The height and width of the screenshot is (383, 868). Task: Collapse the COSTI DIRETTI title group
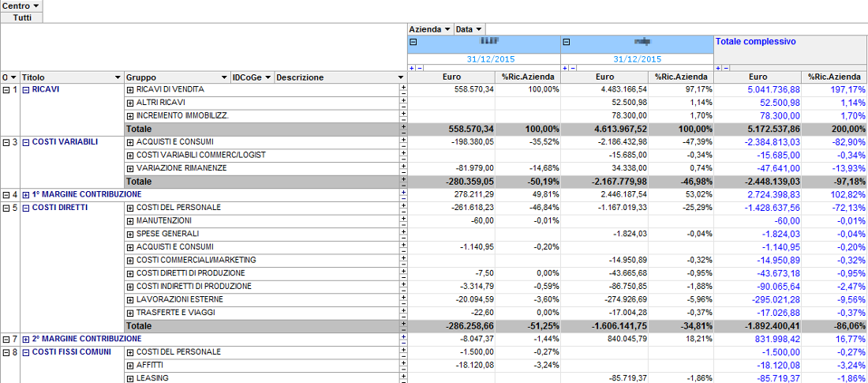pyautogui.click(x=26, y=208)
